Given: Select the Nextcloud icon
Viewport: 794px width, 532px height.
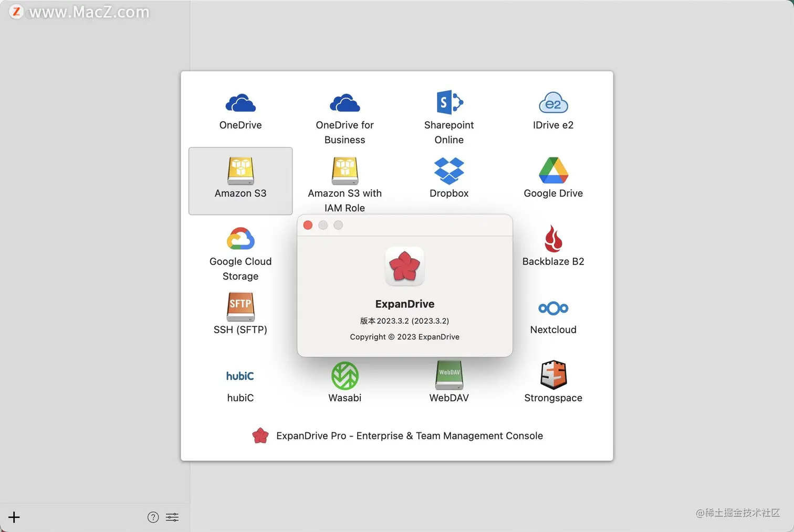Looking at the screenshot, I should [553, 308].
